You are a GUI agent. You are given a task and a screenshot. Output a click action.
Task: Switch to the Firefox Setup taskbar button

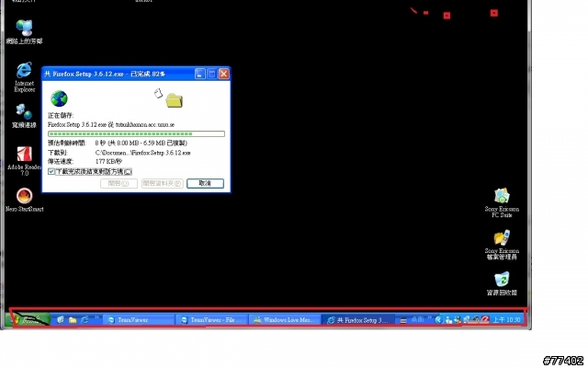click(x=358, y=320)
